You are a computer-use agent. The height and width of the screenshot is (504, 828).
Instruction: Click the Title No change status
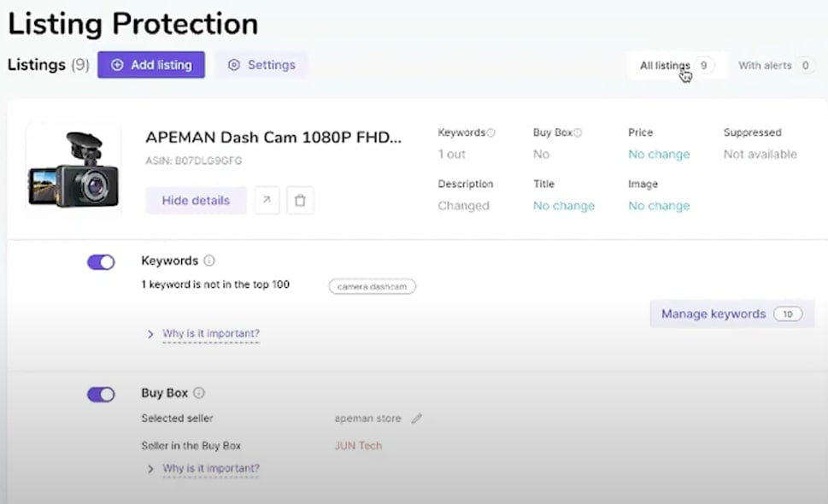pyautogui.click(x=564, y=206)
